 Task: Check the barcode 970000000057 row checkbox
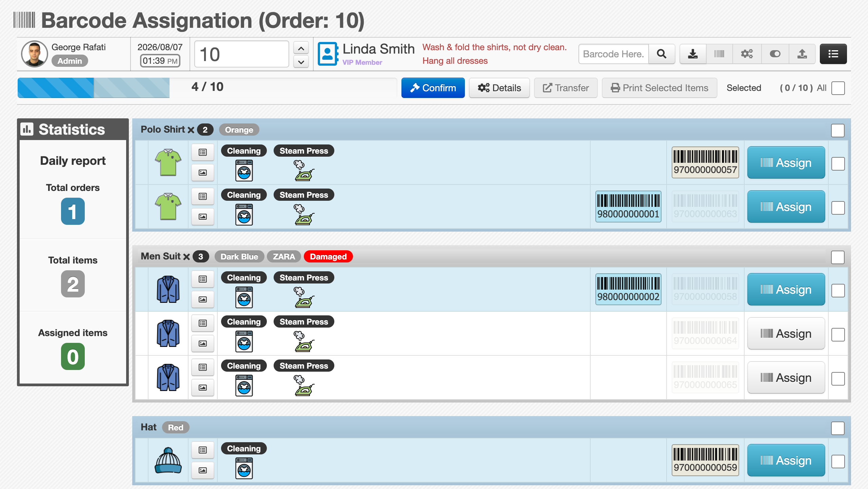point(838,164)
